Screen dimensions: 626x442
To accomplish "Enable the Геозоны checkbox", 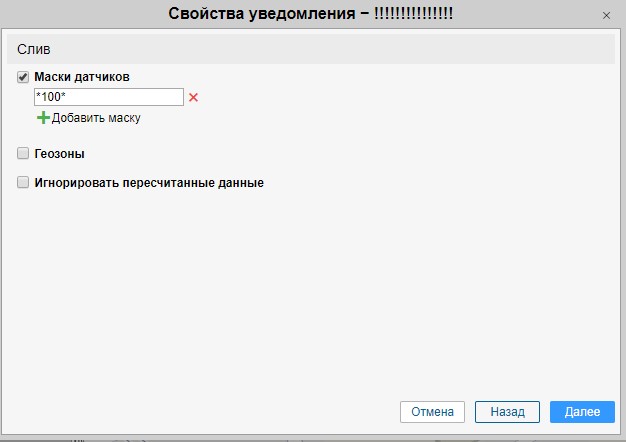I will [23, 154].
